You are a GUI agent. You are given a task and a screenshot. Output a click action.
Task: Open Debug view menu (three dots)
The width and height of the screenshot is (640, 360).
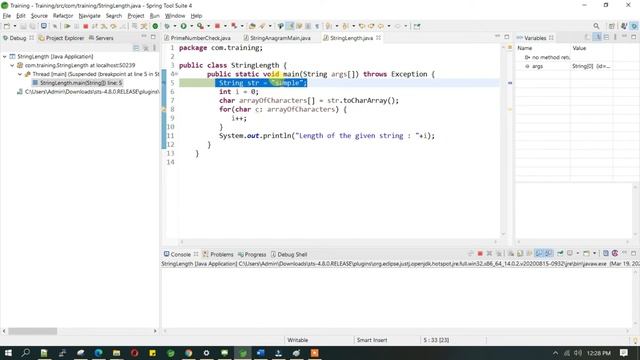coord(155,48)
